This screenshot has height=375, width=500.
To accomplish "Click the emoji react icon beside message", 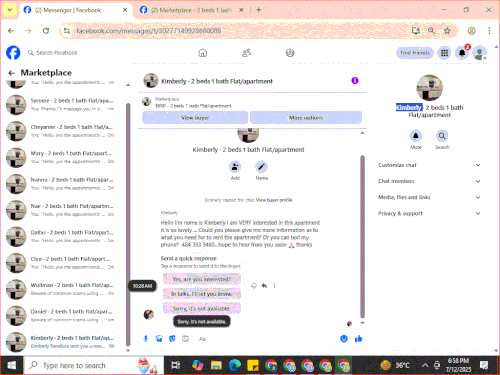I will coord(254,286).
